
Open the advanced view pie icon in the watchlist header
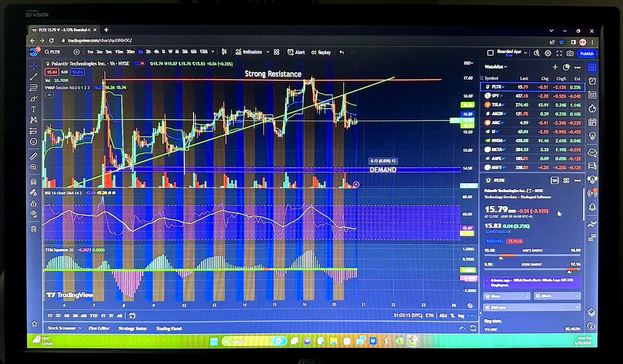pos(566,67)
